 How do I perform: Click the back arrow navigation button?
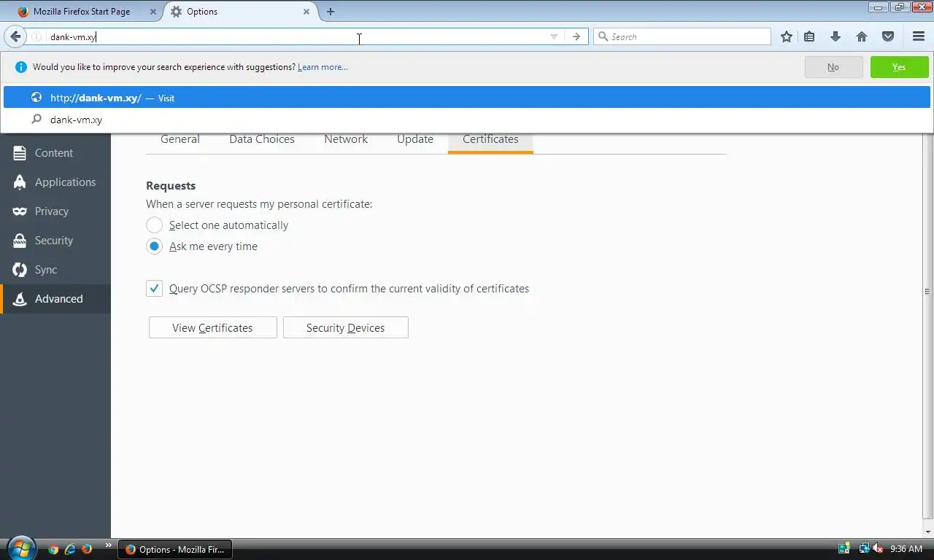click(15, 36)
